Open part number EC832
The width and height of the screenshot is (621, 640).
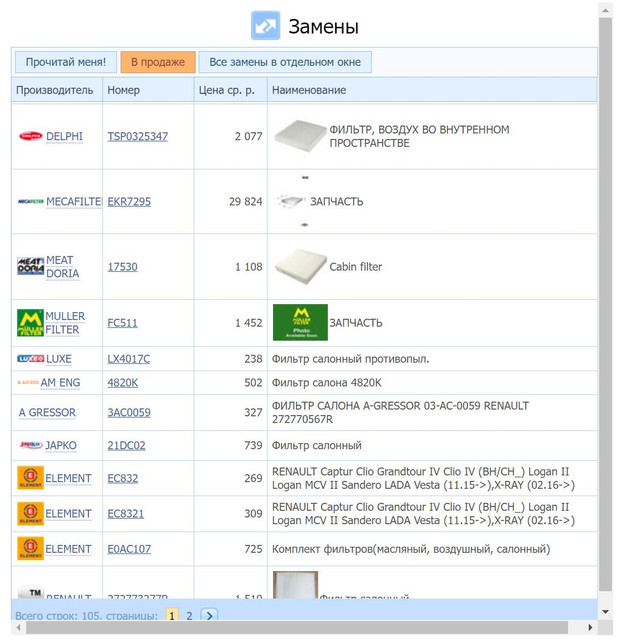122,478
